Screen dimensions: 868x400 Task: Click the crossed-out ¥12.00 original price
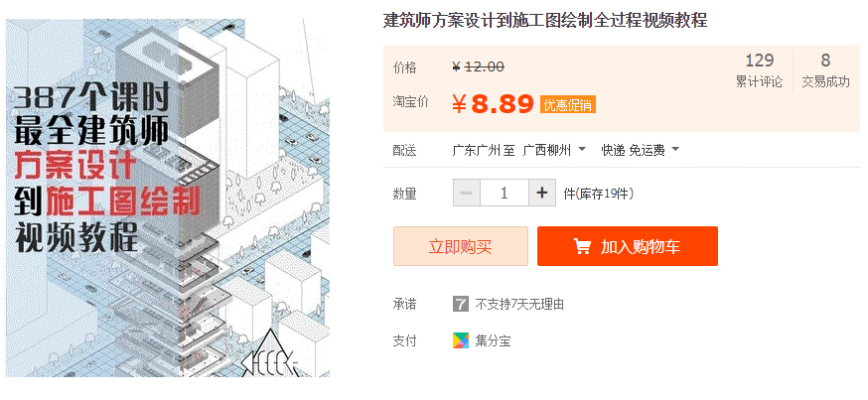(x=479, y=67)
